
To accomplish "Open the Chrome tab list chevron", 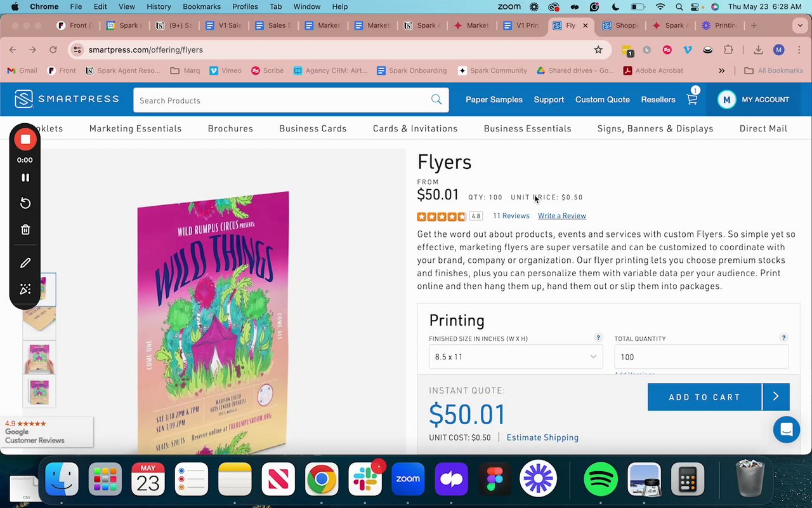I will (x=800, y=25).
